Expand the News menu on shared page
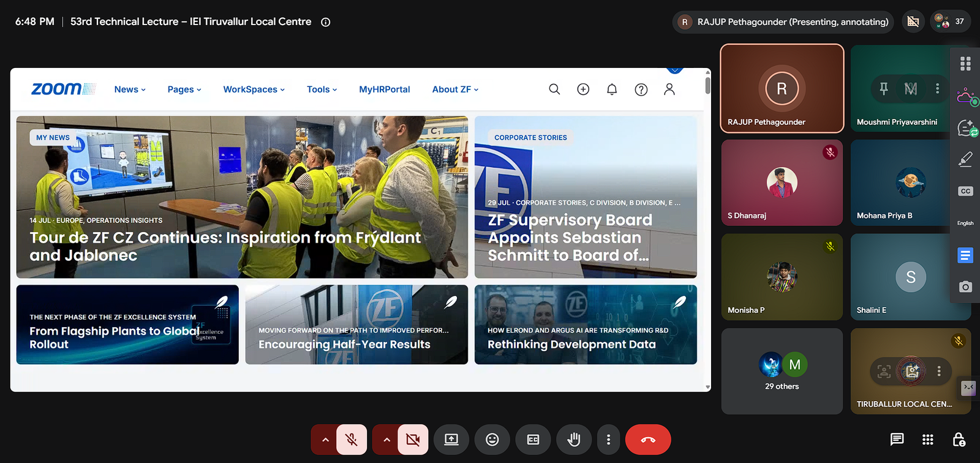 pos(130,89)
